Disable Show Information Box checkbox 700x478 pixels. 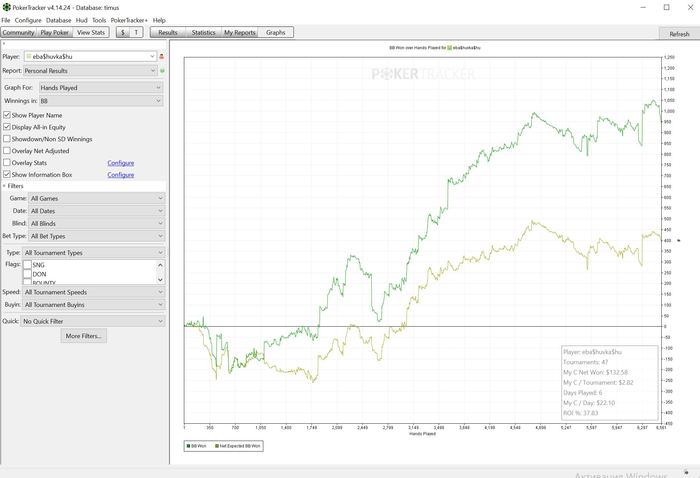click(7, 175)
